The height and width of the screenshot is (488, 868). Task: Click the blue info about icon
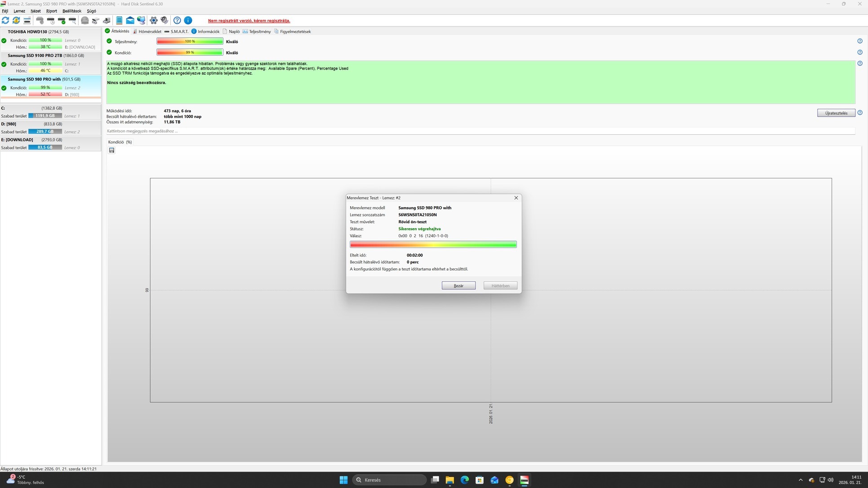click(188, 20)
